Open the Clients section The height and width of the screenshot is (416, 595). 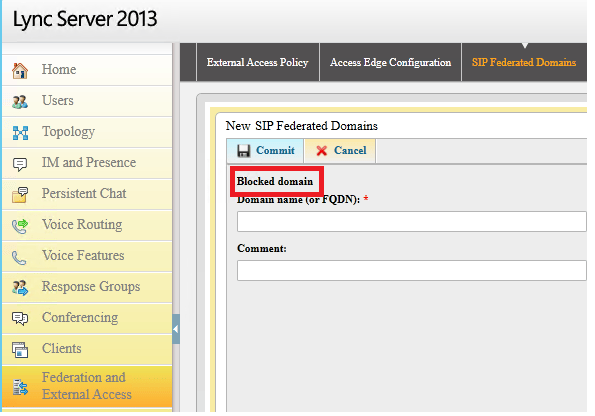tap(87, 350)
